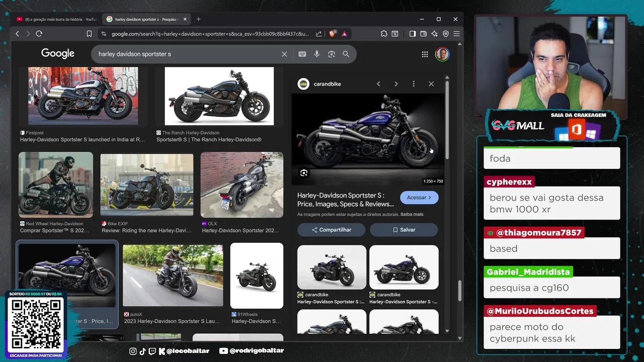Select The Ranch Harley-Davidson thumbnail
Viewport: 644px width, 362px height.
click(219, 96)
